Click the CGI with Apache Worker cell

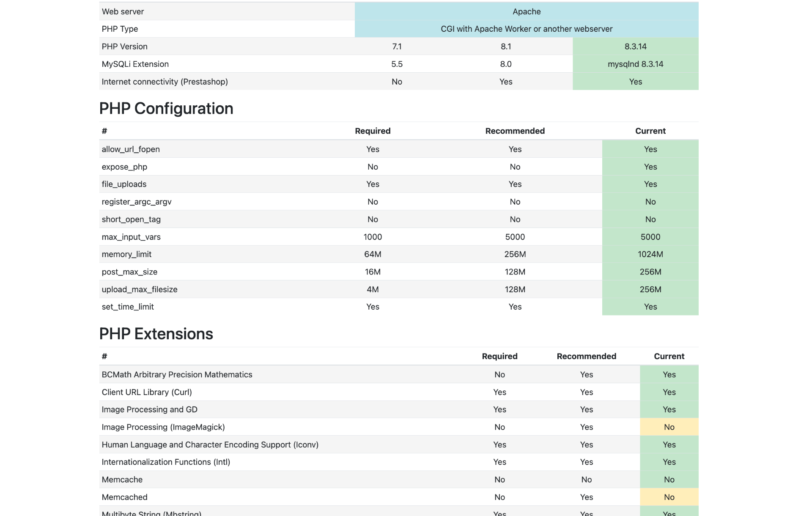[x=526, y=29]
